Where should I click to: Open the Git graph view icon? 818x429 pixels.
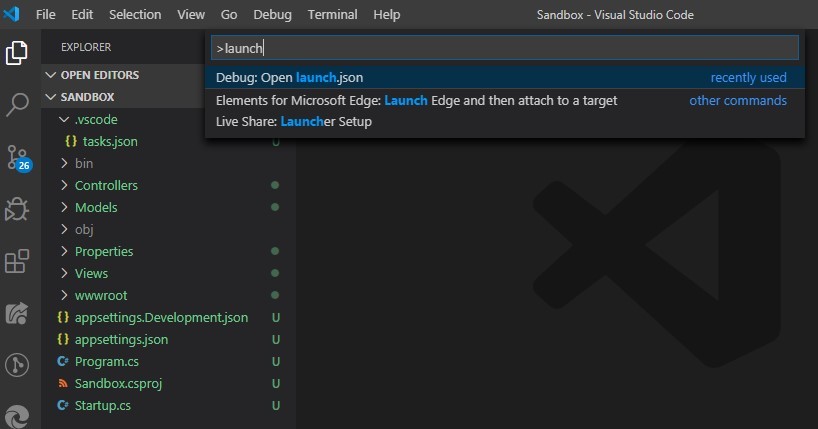pyautogui.click(x=17, y=365)
